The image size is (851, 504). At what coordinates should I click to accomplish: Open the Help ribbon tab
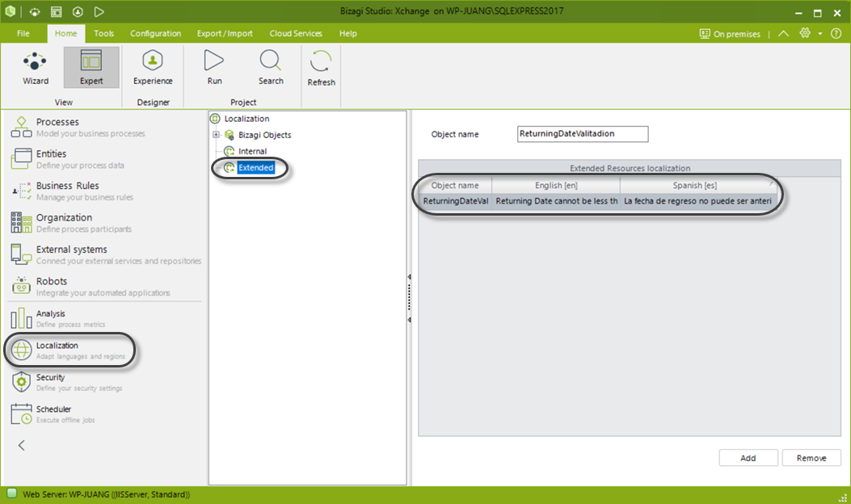point(348,33)
